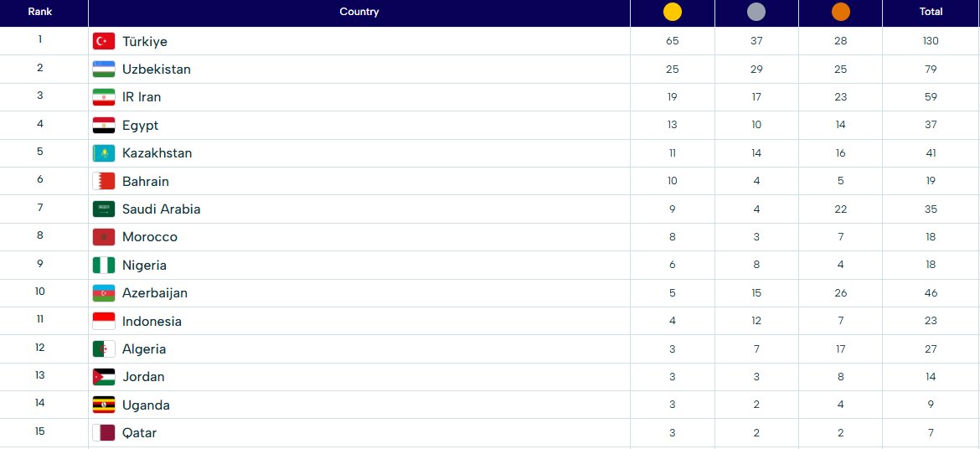Click the silver medal column header

[x=756, y=13]
